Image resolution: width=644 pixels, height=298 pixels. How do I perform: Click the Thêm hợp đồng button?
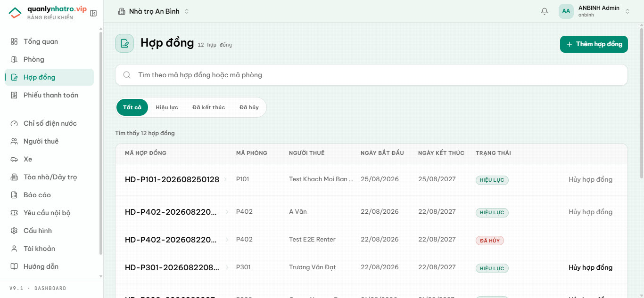coord(594,44)
